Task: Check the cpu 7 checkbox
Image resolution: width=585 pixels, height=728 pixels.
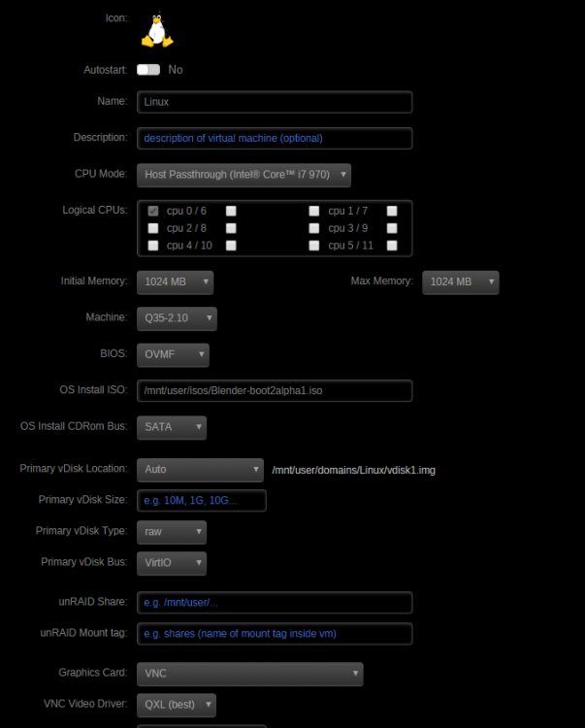Action: pos(392,212)
